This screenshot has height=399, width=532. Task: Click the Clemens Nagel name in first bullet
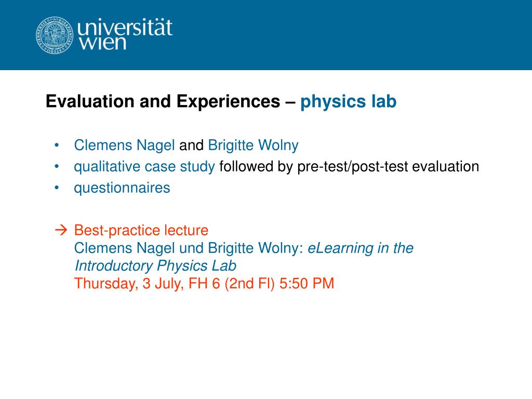tap(125, 145)
